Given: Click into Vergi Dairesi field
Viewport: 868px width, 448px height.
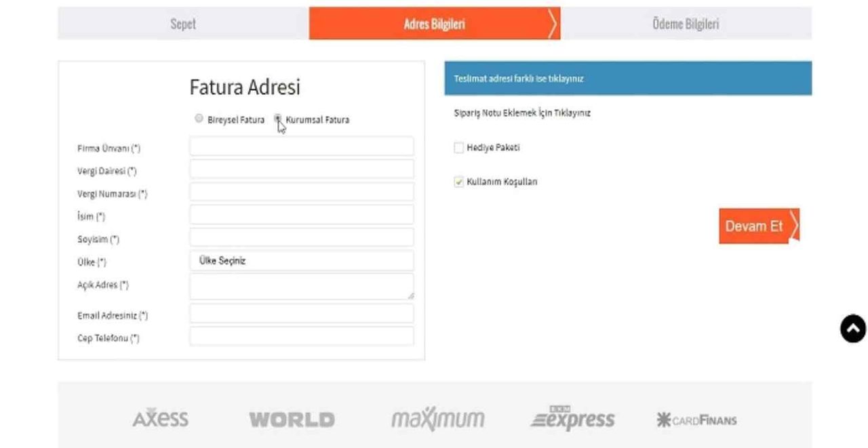Looking at the screenshot, I should 302,169.
